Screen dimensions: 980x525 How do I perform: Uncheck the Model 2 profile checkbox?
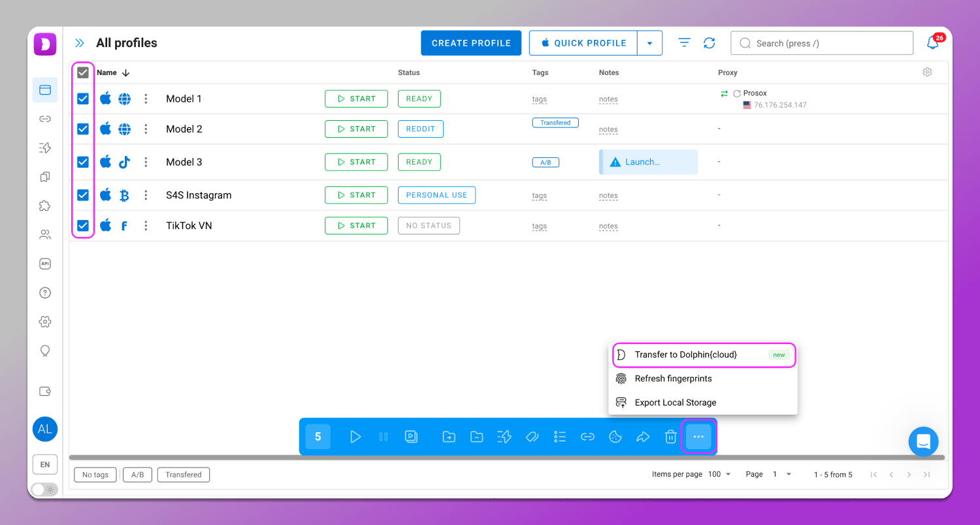point(82,129)
